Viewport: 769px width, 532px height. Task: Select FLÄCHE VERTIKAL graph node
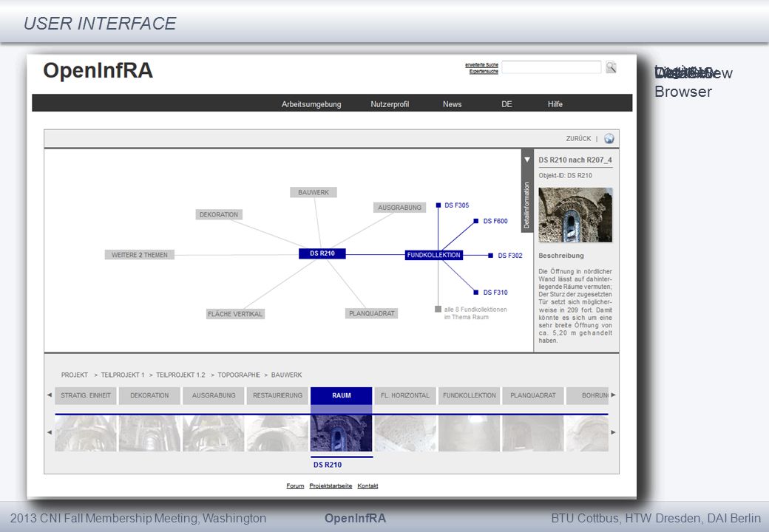pyautogui.click(x=235, y=314)
